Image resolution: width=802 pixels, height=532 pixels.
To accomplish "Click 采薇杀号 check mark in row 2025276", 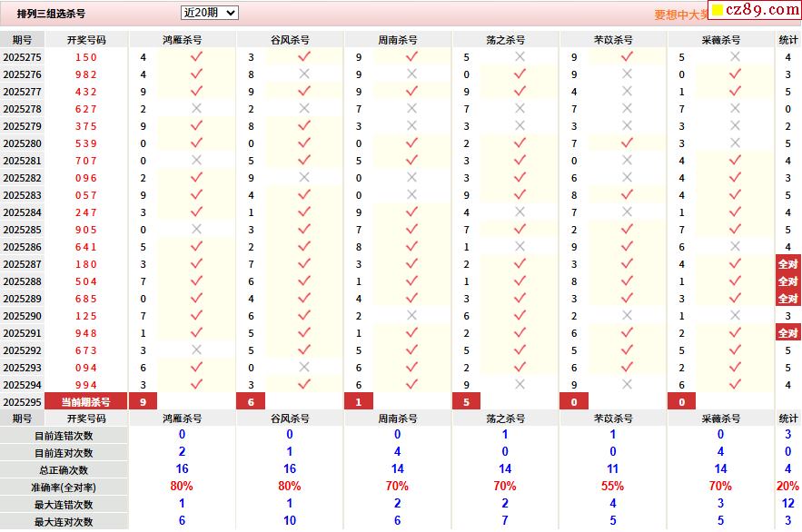I will click(735, 74).
